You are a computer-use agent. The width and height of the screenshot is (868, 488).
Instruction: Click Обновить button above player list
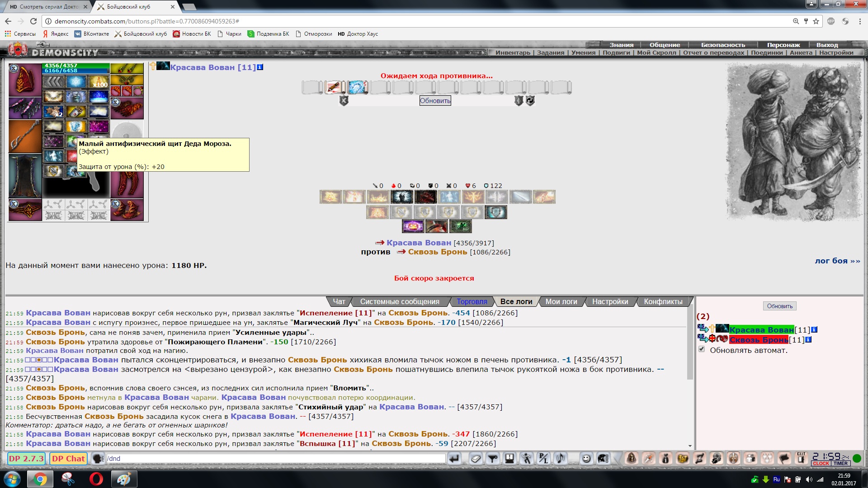click(x=779, y=306)
